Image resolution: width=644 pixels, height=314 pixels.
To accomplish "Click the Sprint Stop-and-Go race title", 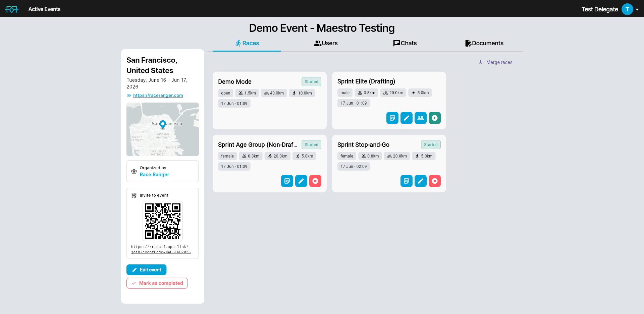I will (363, 145).
